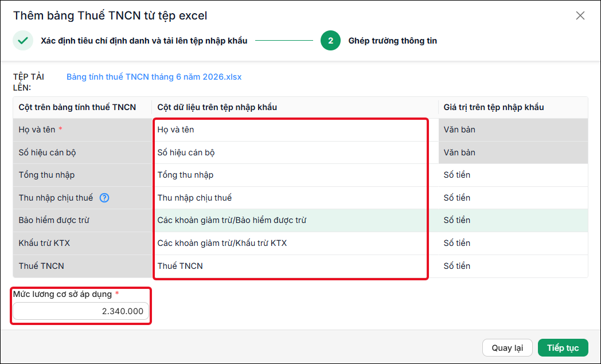
Task: Click the Quay lại button
Action: [x=507, y=348]
